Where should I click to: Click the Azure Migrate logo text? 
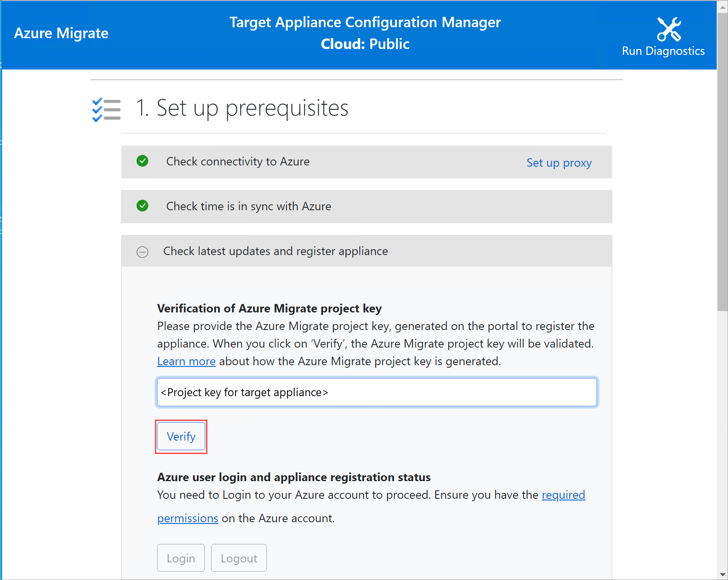(x=61, y=33)
